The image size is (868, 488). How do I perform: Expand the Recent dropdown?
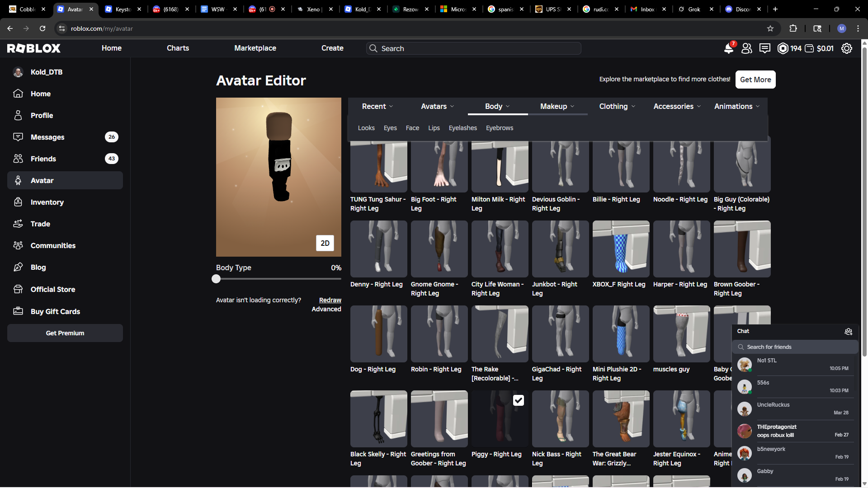[377, 106]
